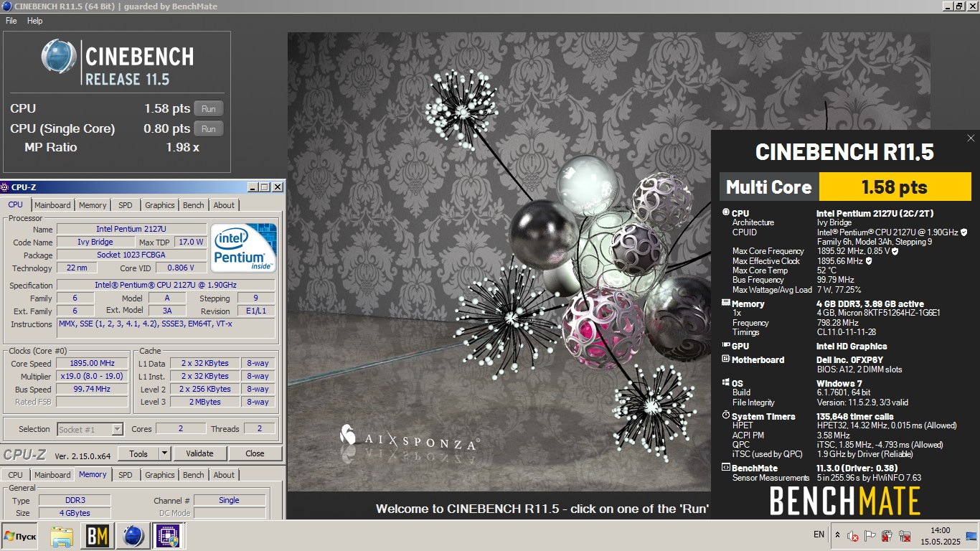Image resolution: width=980 pixels, height=551 pixels.
Task: Select the CPU tab in lower CPU-Z window
Action: click(16, 475)
